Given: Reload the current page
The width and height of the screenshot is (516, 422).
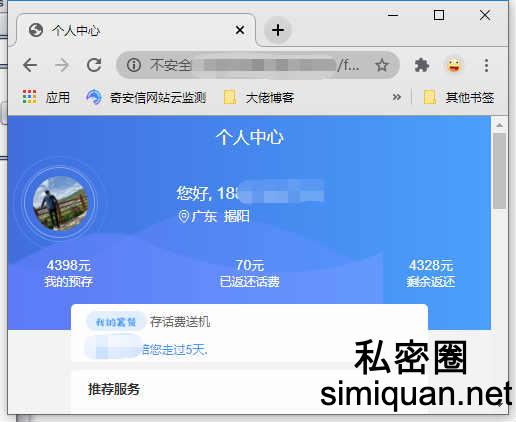Looking at the screenshot, I should 94,65.
